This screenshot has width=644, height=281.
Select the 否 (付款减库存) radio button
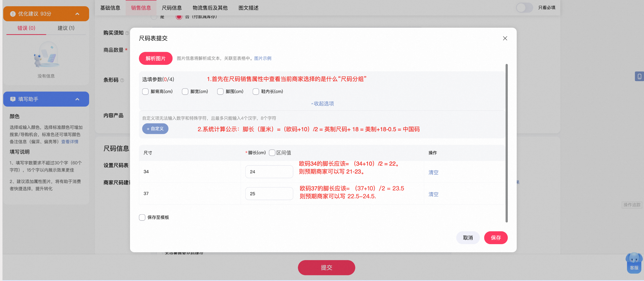tap(179, 17)
